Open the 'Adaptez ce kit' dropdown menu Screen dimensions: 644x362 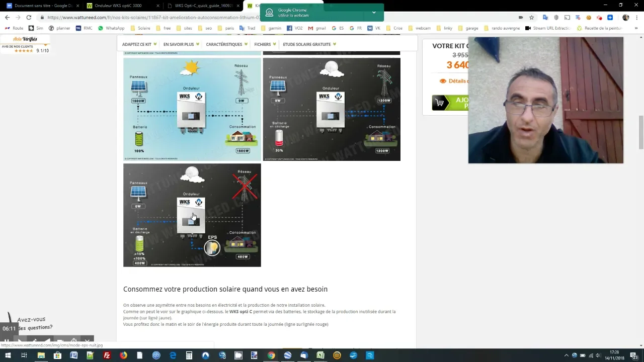[x=139, y=44]
